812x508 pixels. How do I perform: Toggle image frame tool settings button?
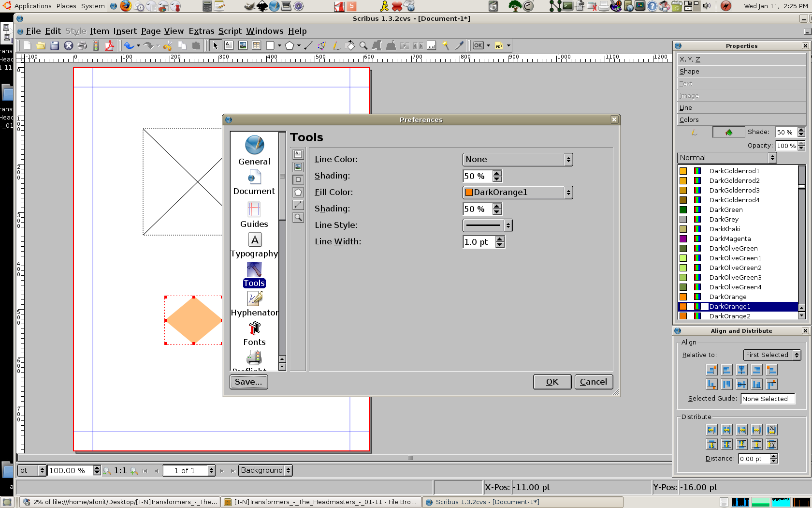coord(298,167)
